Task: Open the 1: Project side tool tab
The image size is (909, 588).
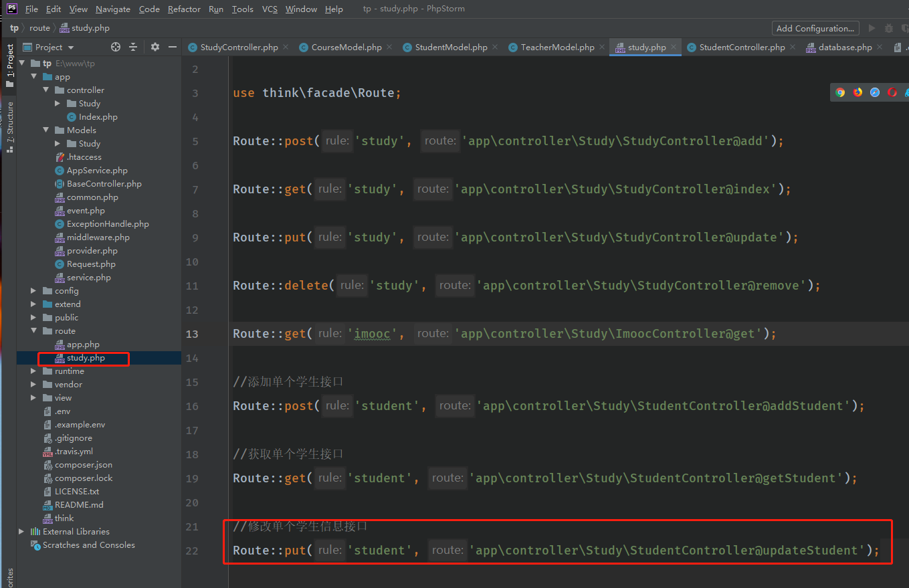Action: (x=9, y=66)
